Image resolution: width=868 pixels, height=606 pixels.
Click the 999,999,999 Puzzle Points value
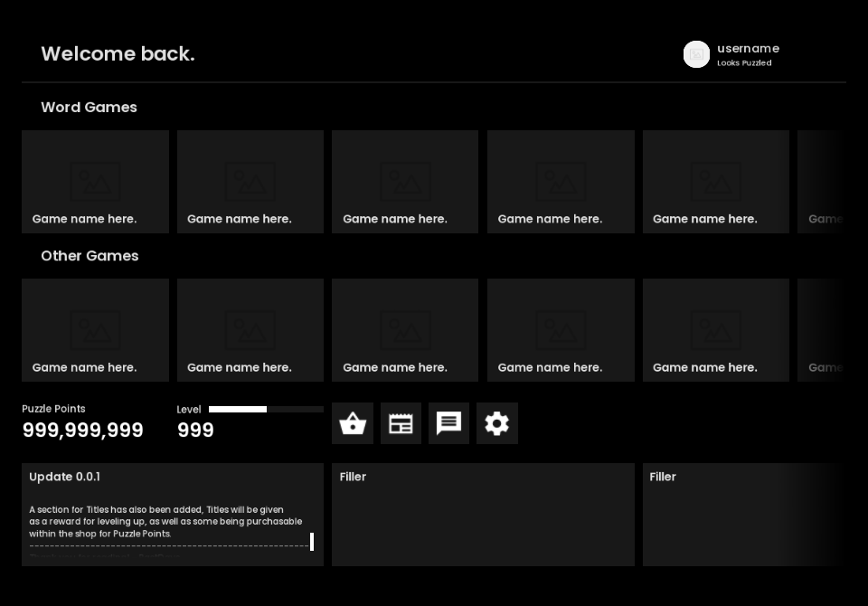82,430
